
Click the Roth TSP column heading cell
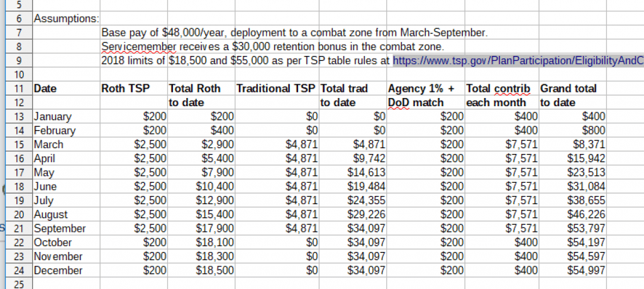coord(125,89)
